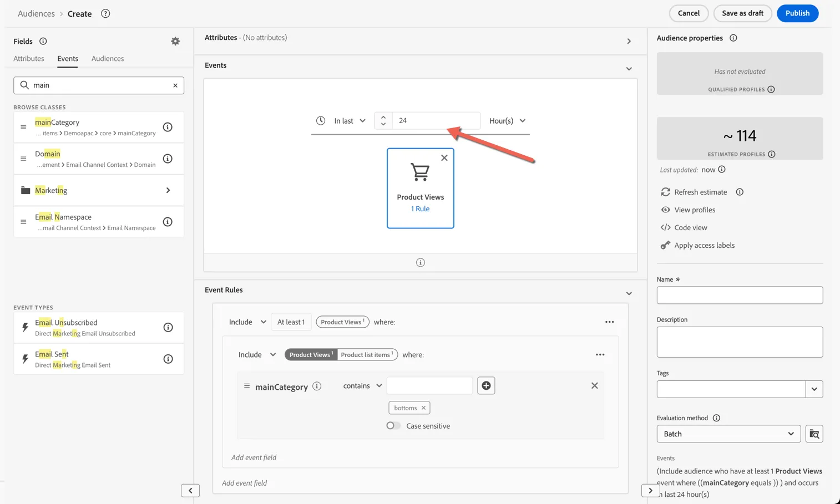Image resolution: width=840 pixels, height=504 pixels.
Task: Open the help icon next to Create
Action: (105, 13)
